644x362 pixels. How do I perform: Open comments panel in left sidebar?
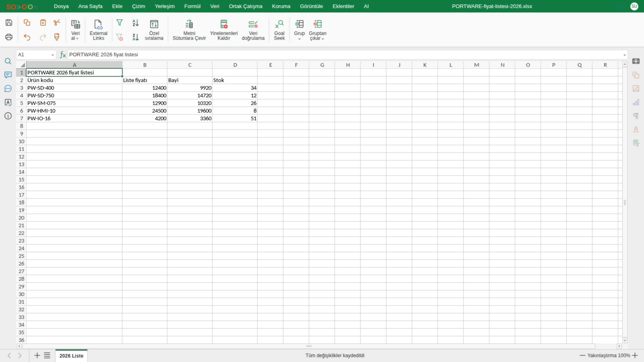coord(8,75)
